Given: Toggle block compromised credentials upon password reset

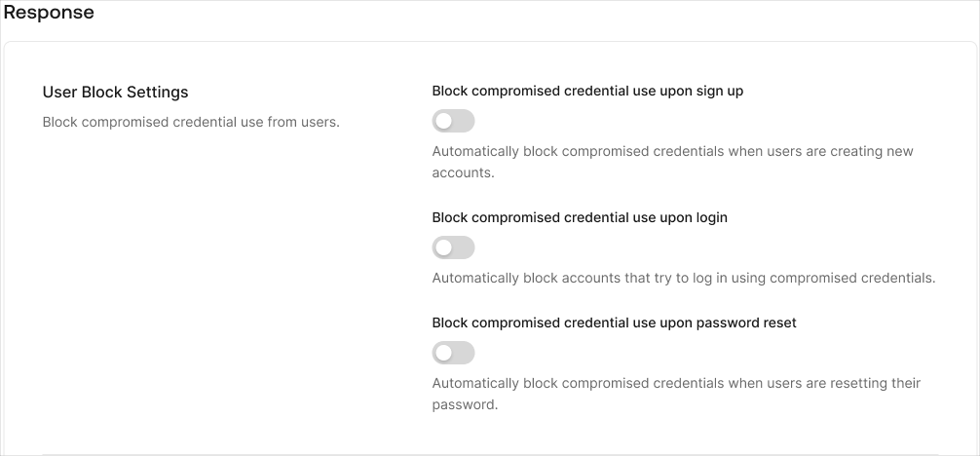Looking at the screenshot, I should pyautogui.click(x=453, y=353).
